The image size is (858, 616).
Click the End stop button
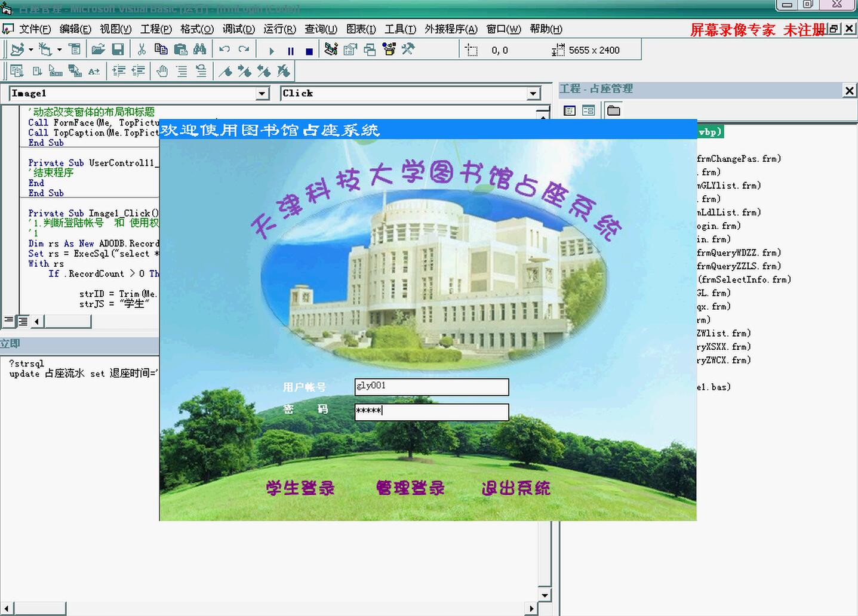309,51
